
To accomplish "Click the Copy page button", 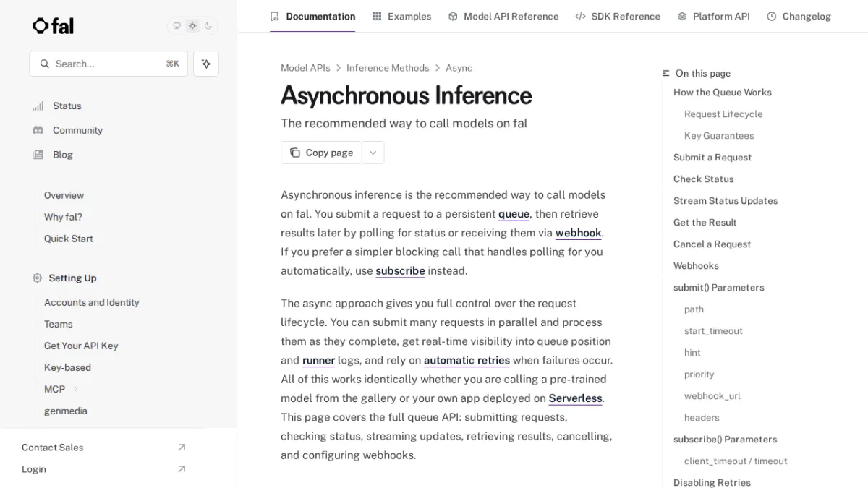I will (321, 153).
